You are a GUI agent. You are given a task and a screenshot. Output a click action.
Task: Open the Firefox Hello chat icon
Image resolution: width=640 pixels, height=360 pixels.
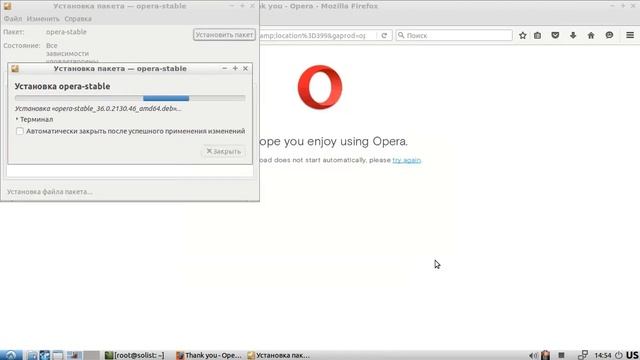[x=609, y=36]
